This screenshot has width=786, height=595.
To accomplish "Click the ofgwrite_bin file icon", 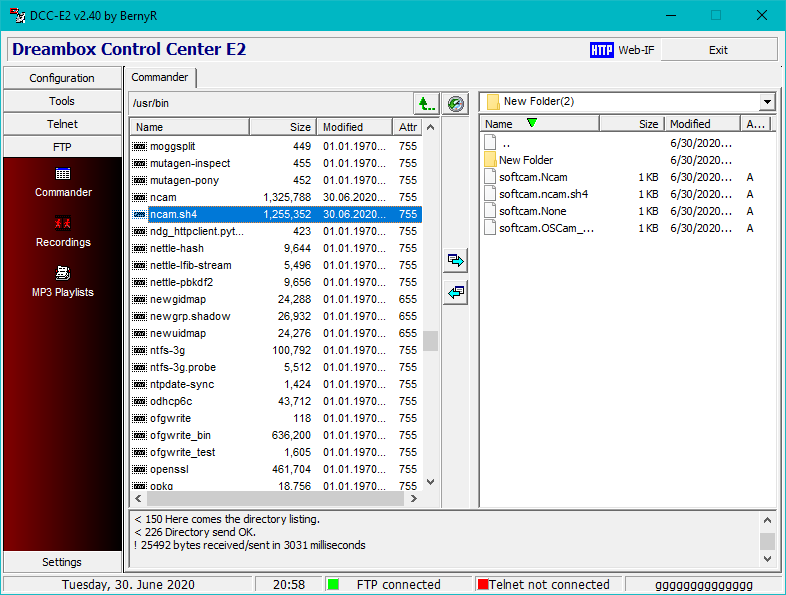I will click(139, 436).
